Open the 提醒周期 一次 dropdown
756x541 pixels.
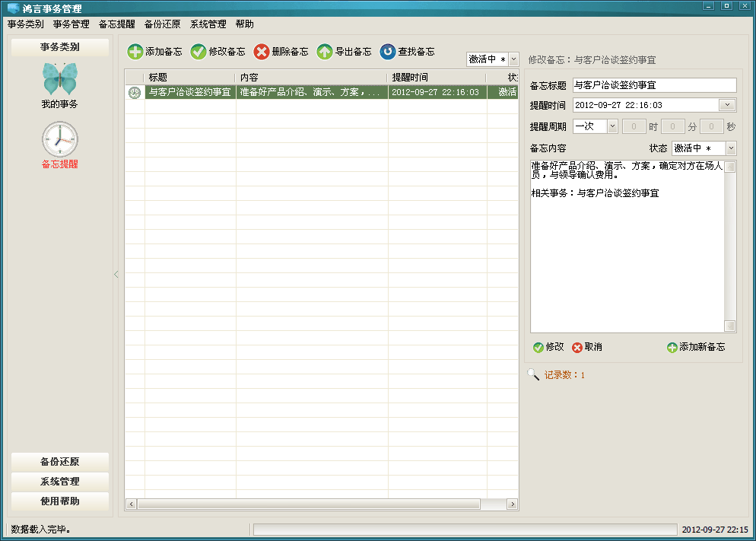click(612, 126)
